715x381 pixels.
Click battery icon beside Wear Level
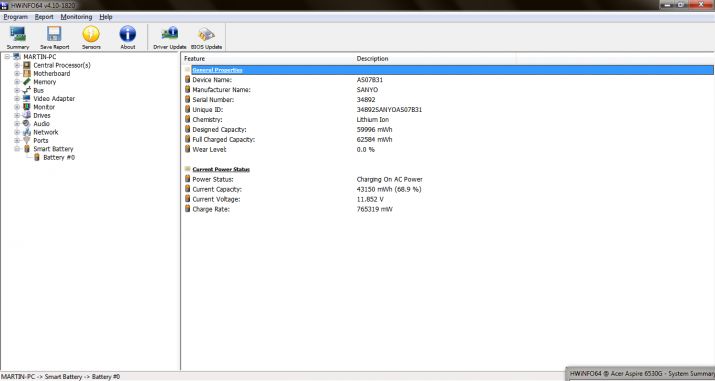pos(187,149)
